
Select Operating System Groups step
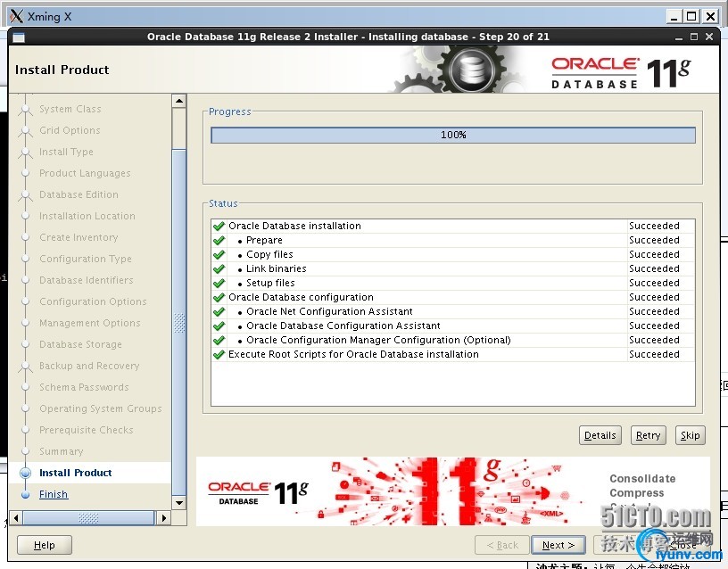pyautogui.click(x=101, y=408)
